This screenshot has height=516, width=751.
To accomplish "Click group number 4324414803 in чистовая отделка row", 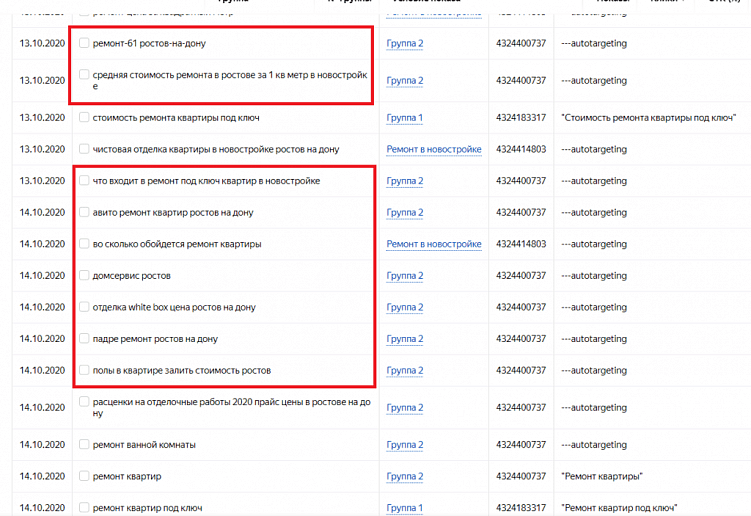I will 521,149.
